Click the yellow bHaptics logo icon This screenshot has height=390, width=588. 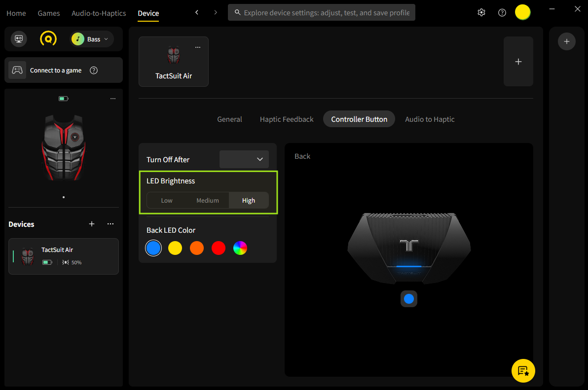pyautogui.click(x=48, y=38)
